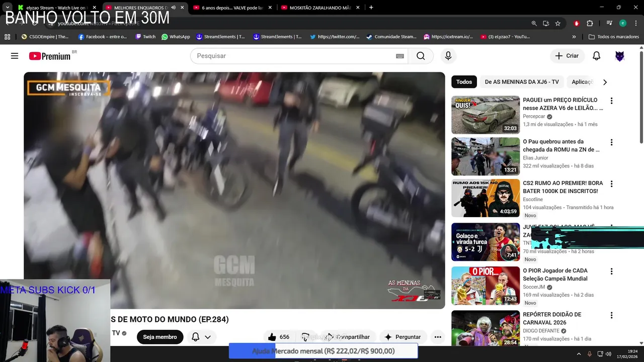Open the Elias Junior channel name

click(535, 158)
